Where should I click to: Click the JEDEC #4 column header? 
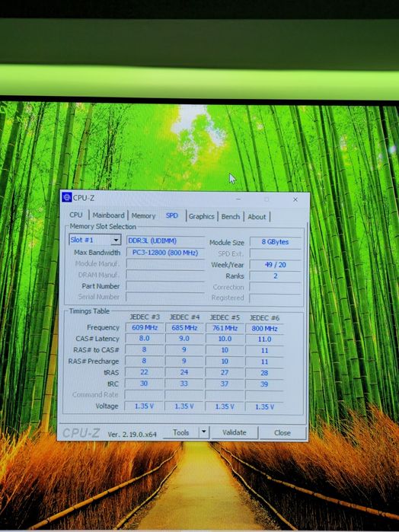184,317
